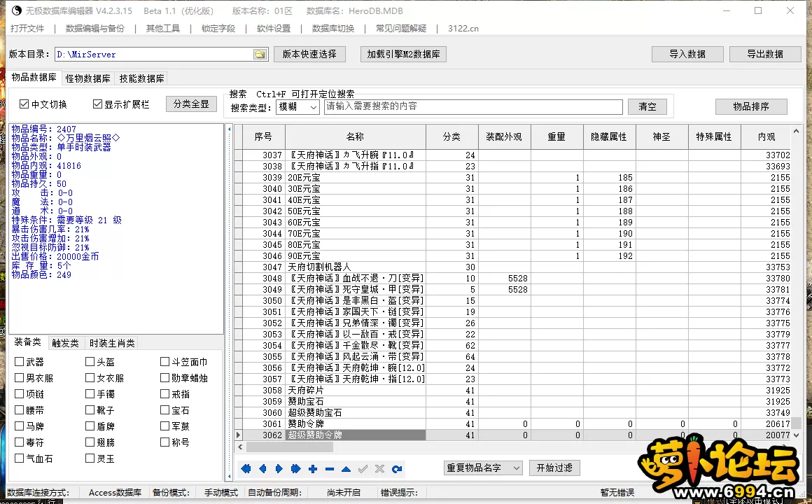This screenshot has height=504, width=812.
Task: Switch to 技能数据库 tab
Action: click(x=141, y=78)
